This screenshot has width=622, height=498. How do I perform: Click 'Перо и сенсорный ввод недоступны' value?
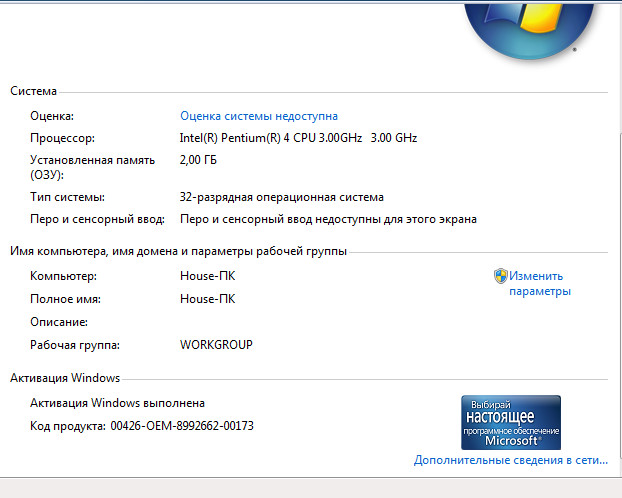(x=328, y=219)
